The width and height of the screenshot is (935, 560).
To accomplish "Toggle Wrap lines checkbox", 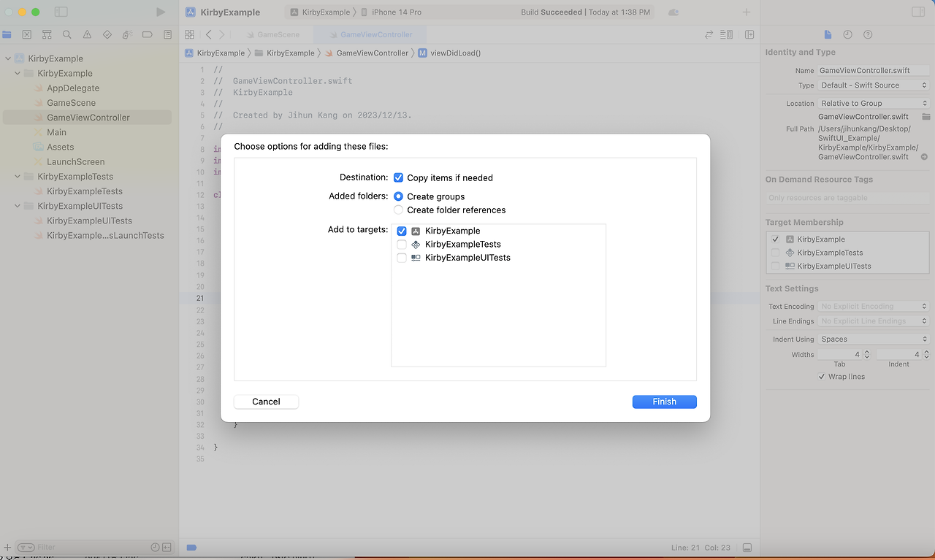I will [822, 377].
